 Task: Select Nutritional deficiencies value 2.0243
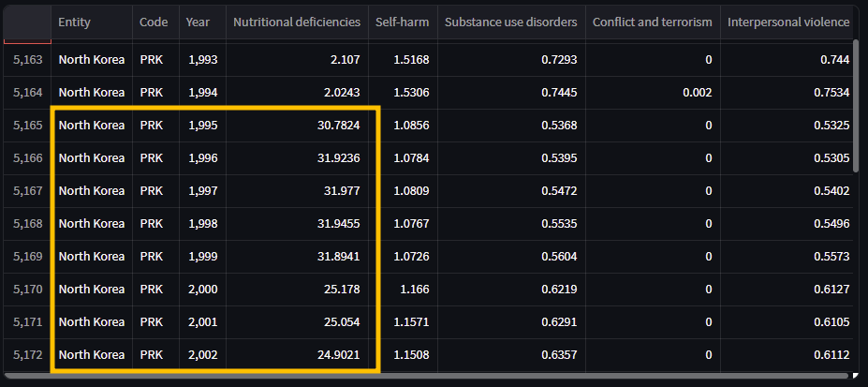(x=297, y=93)
